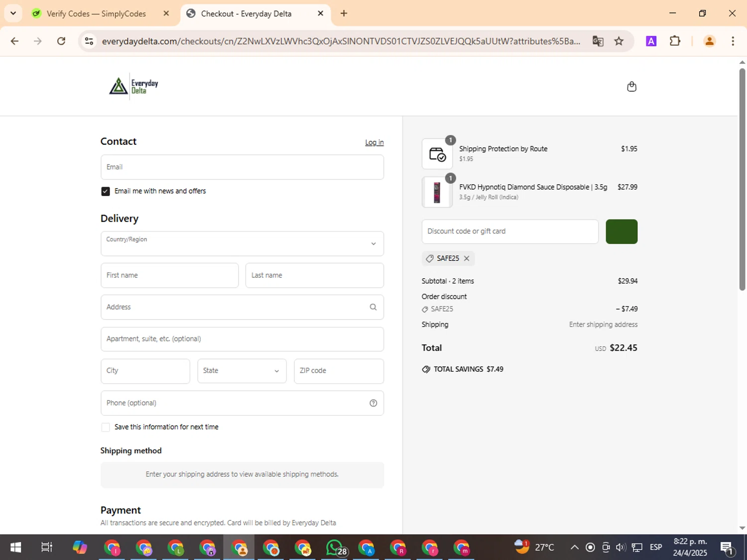This screenshot has height=560, width=747.
Task: Click the Subtotal · 2 items label
Action: [448, 281]
